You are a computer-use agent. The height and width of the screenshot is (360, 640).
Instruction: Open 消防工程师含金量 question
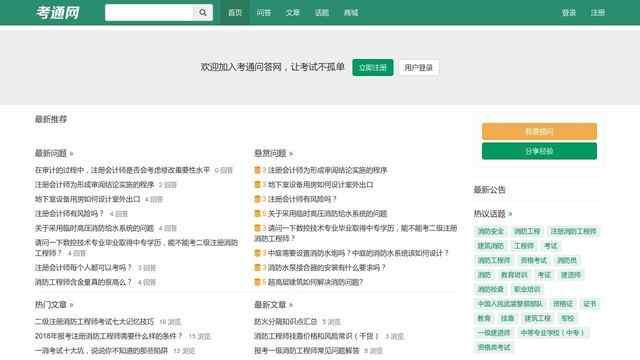coord(84,282)
